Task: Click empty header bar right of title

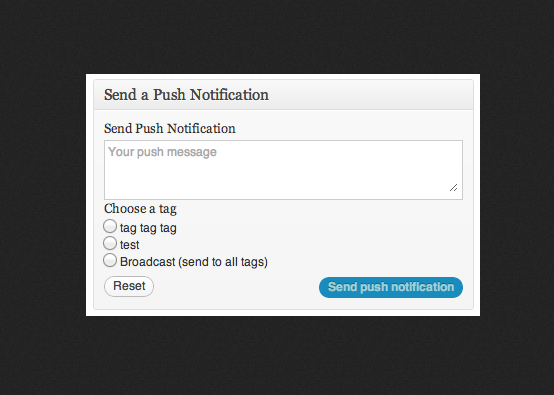Action: 371,95
